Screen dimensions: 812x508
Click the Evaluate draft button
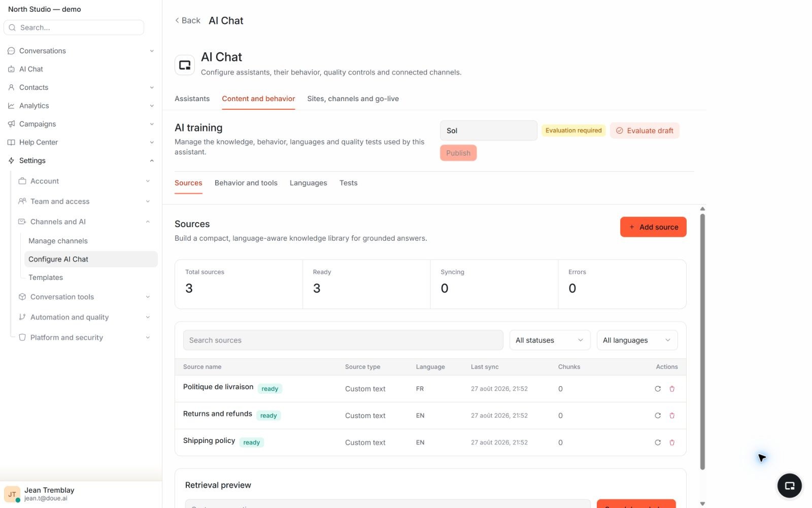645,131
